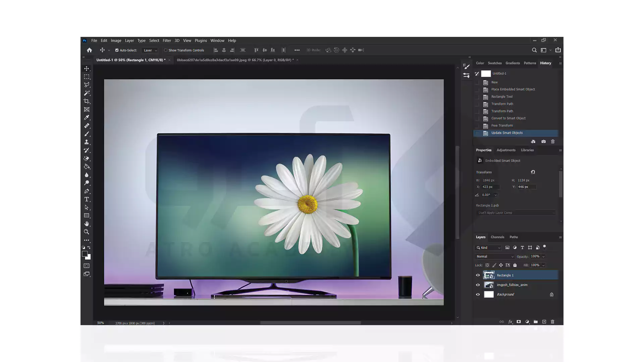Choose the Lasso tool
644x362 pixels.
coord(87,85)
